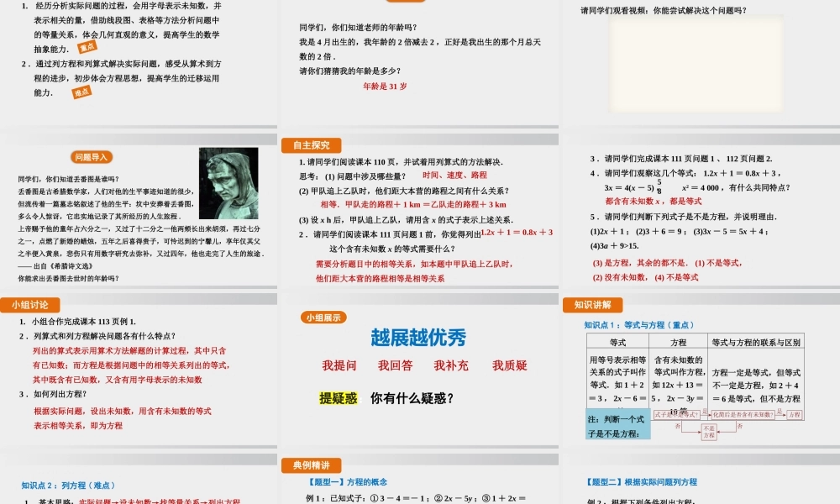Select the question 3．如何列出方程？
This screenshot has height=504, width=840.
52,394
